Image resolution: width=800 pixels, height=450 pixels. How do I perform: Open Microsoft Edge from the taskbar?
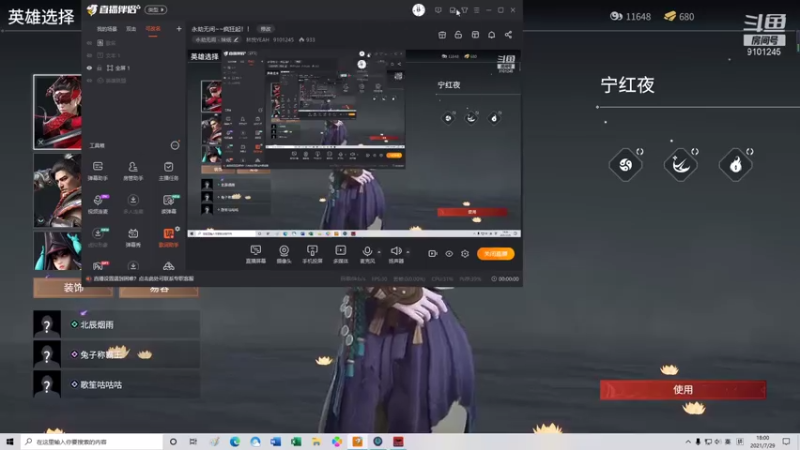(x=235, y=441)
